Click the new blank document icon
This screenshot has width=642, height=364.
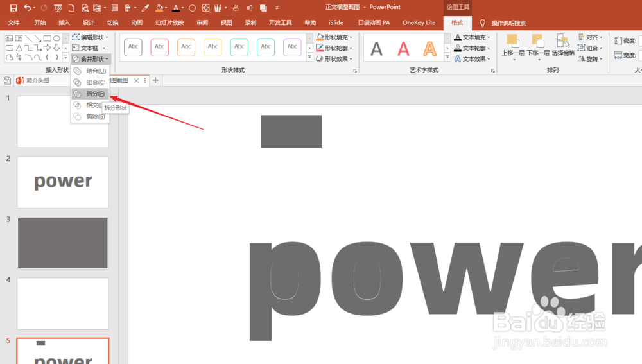point(71,8)
